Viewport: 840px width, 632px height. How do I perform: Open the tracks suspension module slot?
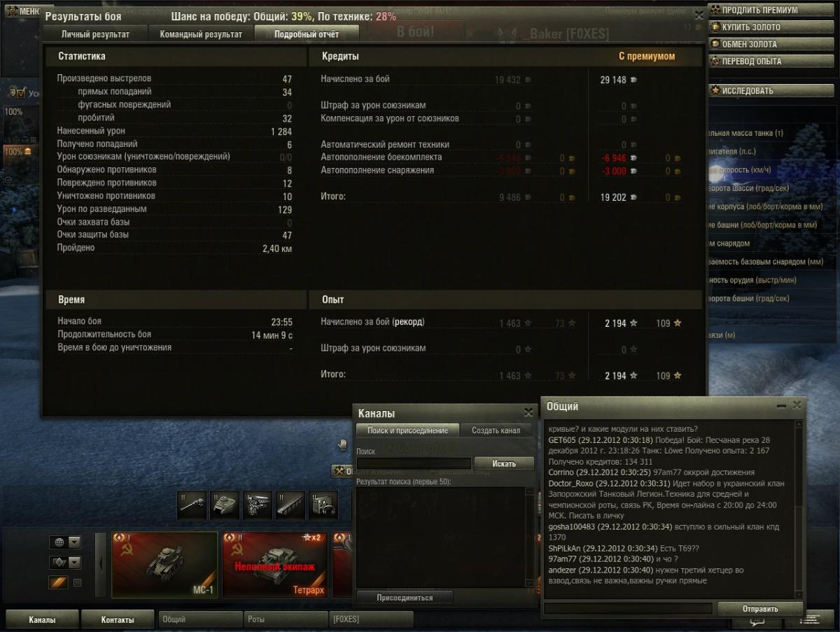click(290, 505)
